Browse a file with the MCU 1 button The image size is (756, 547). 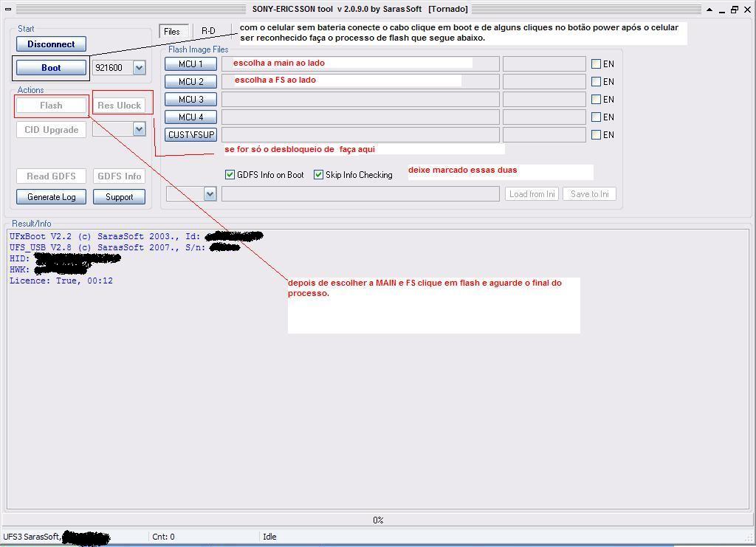click(191, 63)
